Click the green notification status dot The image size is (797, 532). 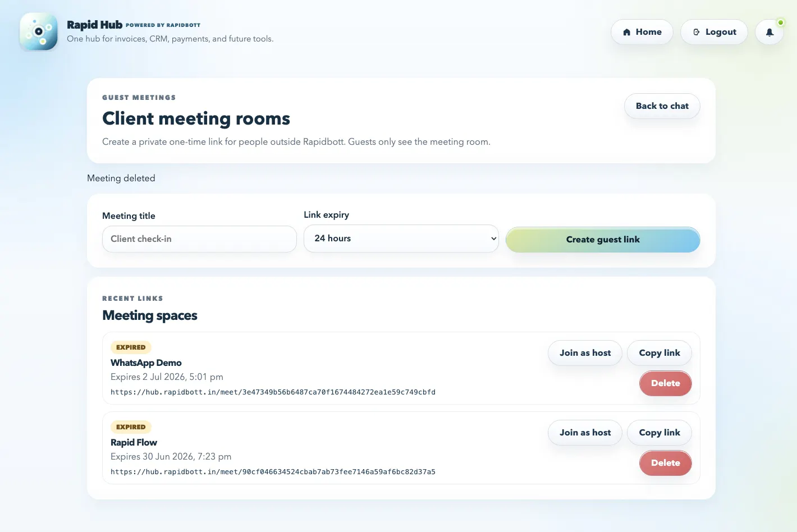(x=780, y=22)
